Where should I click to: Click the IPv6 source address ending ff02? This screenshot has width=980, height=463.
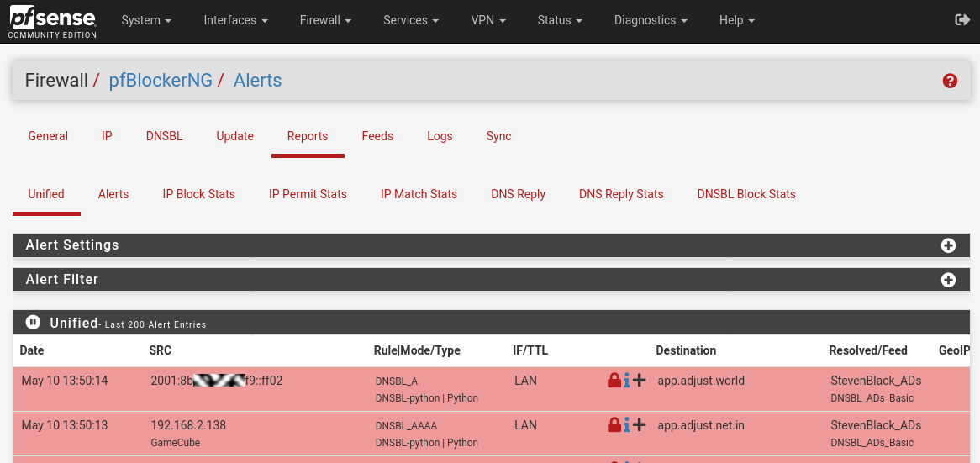(x=216, y=381)
